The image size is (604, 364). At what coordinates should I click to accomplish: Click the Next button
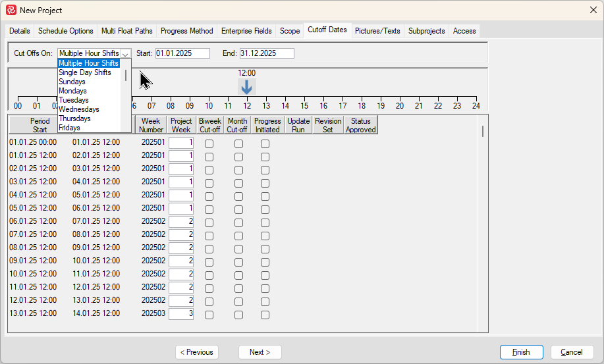click(x=260, y=352)
